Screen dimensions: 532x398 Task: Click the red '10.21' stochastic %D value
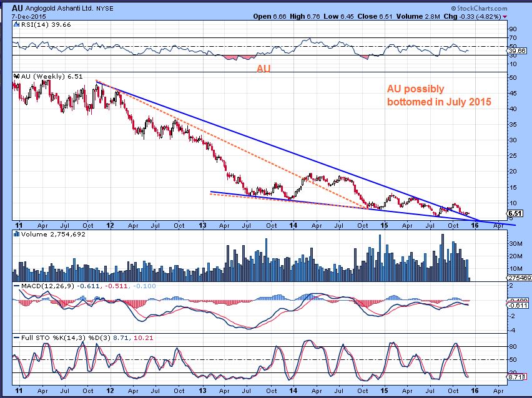point(143,337)
